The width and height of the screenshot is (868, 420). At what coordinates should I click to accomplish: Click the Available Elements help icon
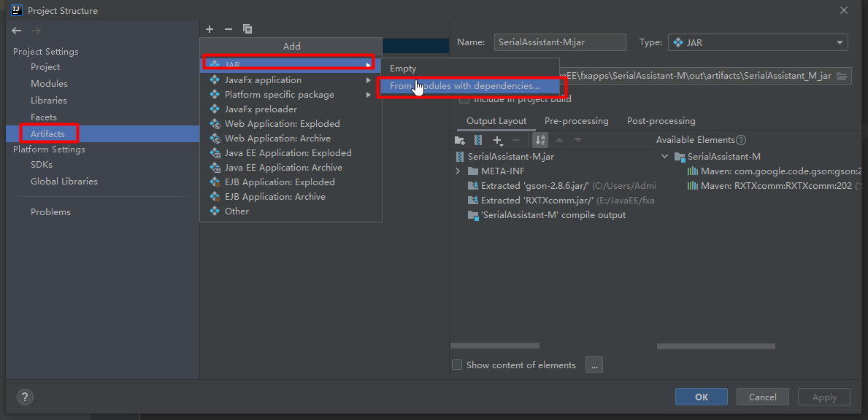pos(741,140)
